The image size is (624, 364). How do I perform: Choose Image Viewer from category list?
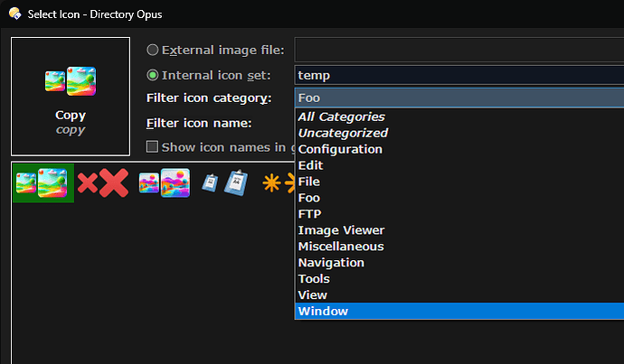click(x=341, y=230)
